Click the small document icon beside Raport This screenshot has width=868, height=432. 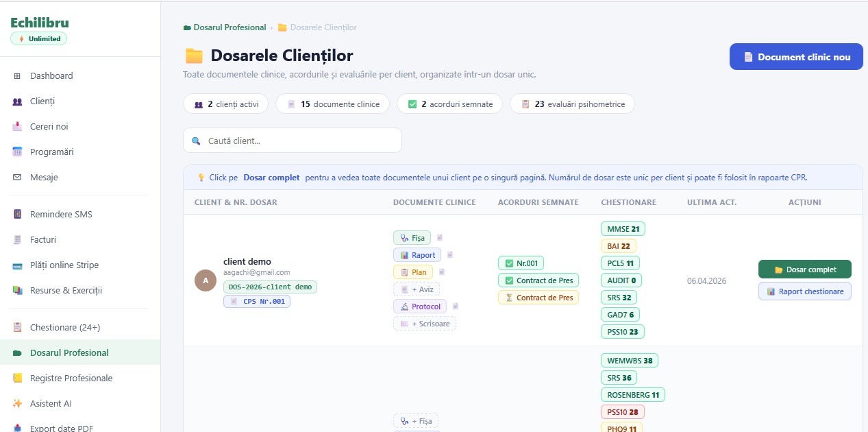(x=450, y=255)
